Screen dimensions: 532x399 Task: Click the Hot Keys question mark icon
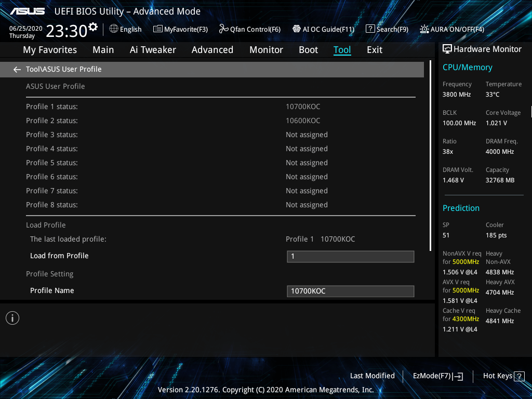pos(519,376)
